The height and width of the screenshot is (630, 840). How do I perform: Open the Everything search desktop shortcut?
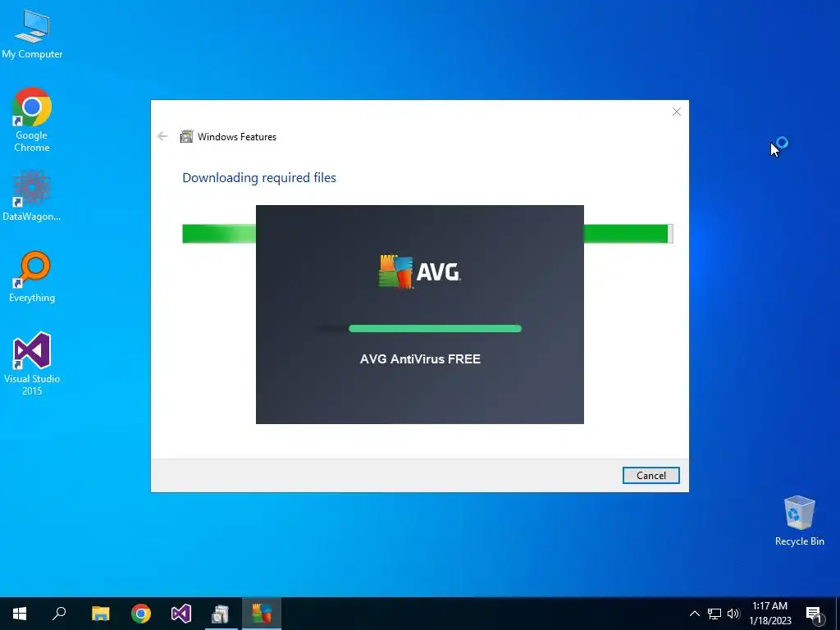click(32, 277)
